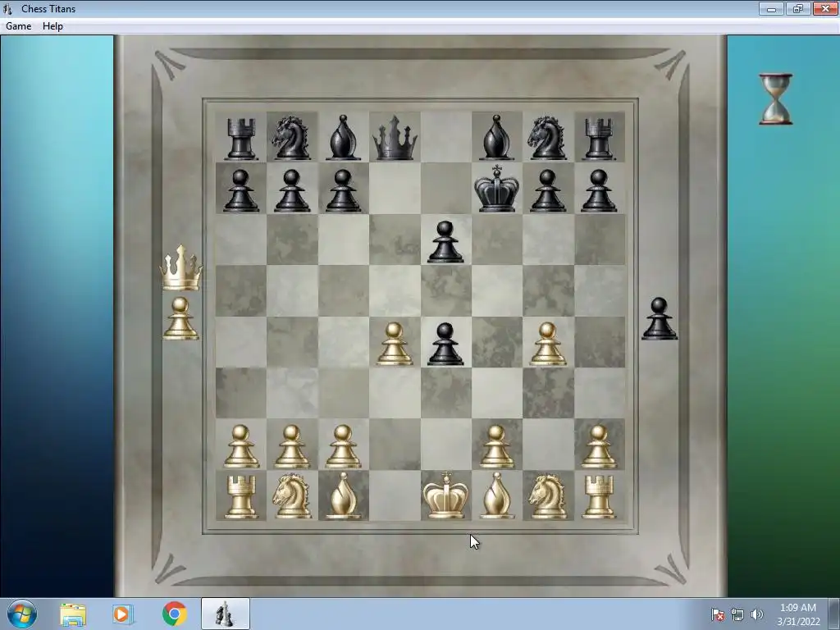Select the black pawn on a7
This screenshot has height=630, width=840.
(240, 190)
